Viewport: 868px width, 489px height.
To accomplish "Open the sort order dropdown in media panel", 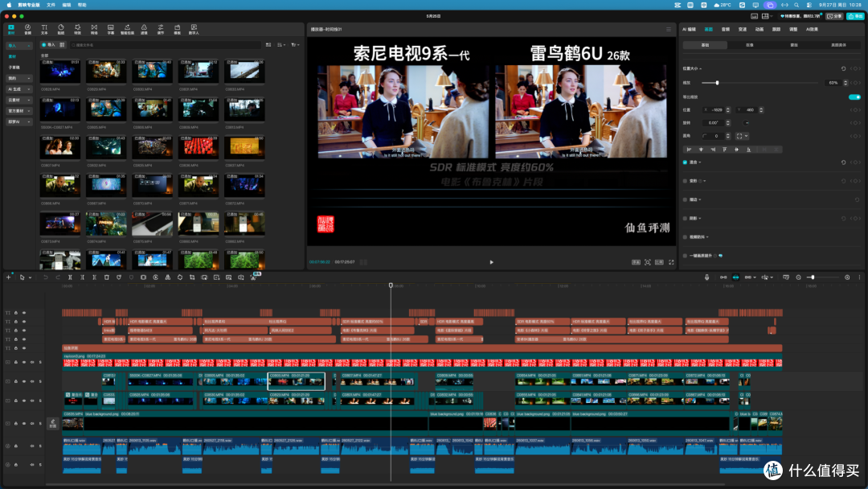I will pyautogui.click(x=282, y=45).
